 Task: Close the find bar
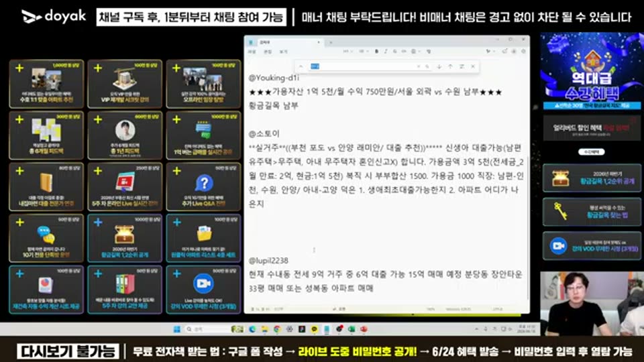click(x=473, y=66)
